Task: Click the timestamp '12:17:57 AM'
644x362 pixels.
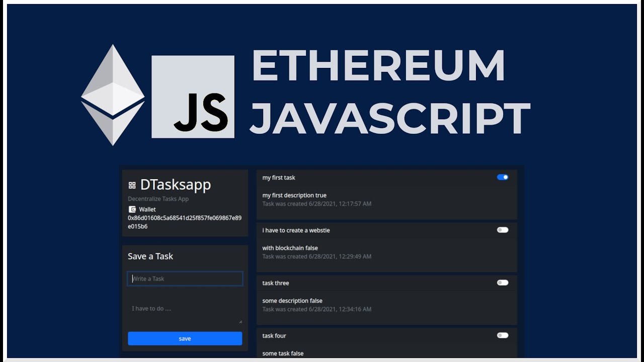Action: point(355,204)
